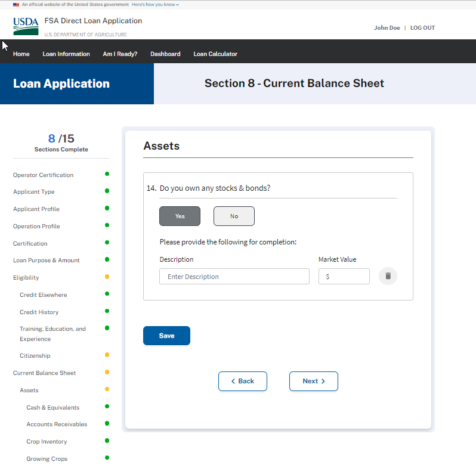Click the US flag icon

click(x=16, y=4)
